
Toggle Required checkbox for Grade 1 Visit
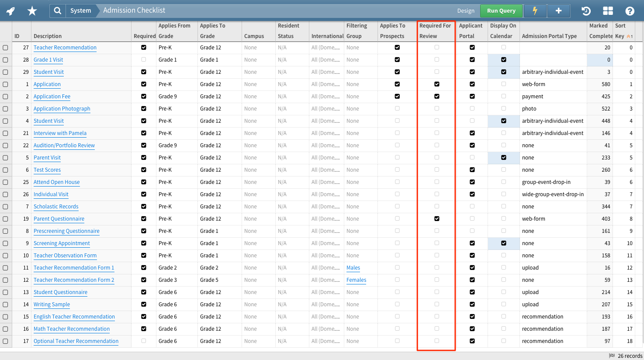tap(144, 59)
